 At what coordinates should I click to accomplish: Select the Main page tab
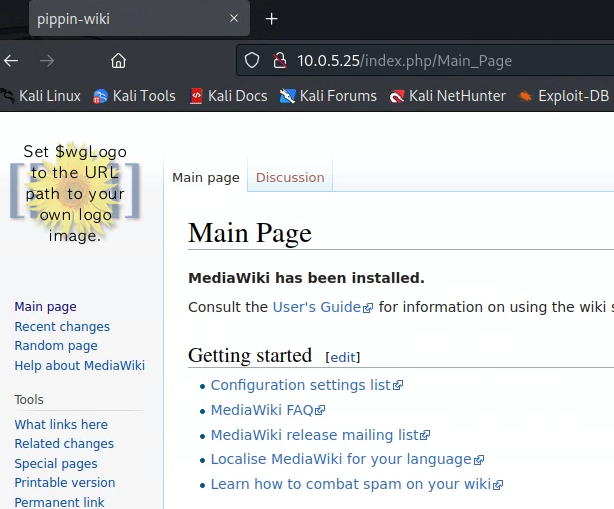pyautogui.click(x=206, y=177)
